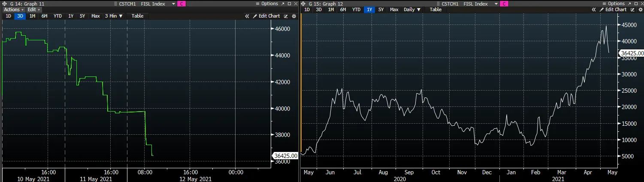Click last price label 36425.00 in Graph 12

631,53
